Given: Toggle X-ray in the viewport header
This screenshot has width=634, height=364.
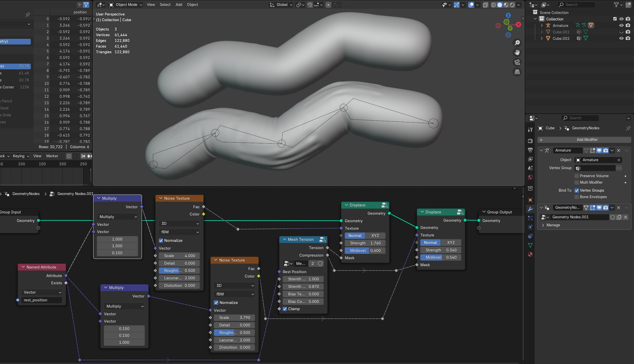Looking at the screenshot, I should 486,5.
